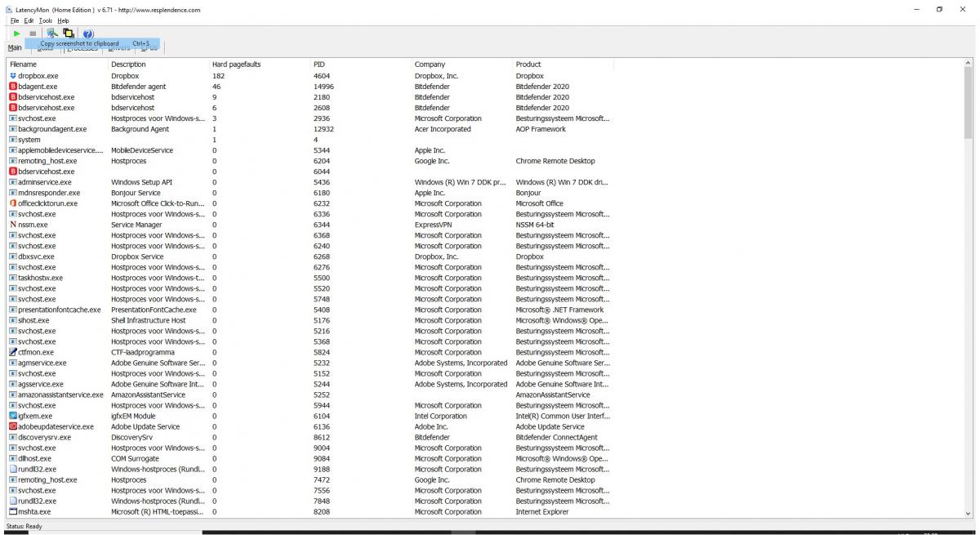Click the Shell Infrastructure Host description

click(x=149, y=320)
